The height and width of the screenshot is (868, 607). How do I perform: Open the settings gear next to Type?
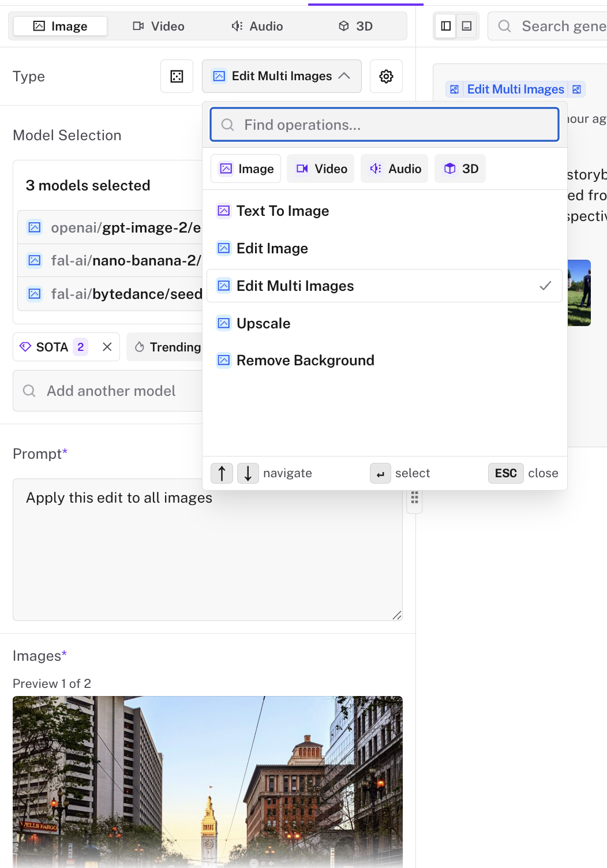point(386,76)
